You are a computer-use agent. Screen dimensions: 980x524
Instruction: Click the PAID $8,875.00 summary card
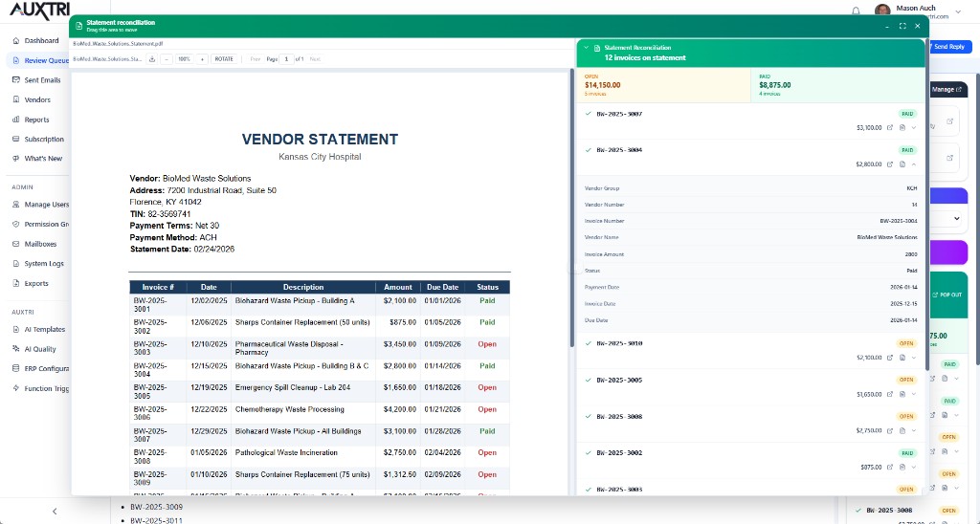837,85
